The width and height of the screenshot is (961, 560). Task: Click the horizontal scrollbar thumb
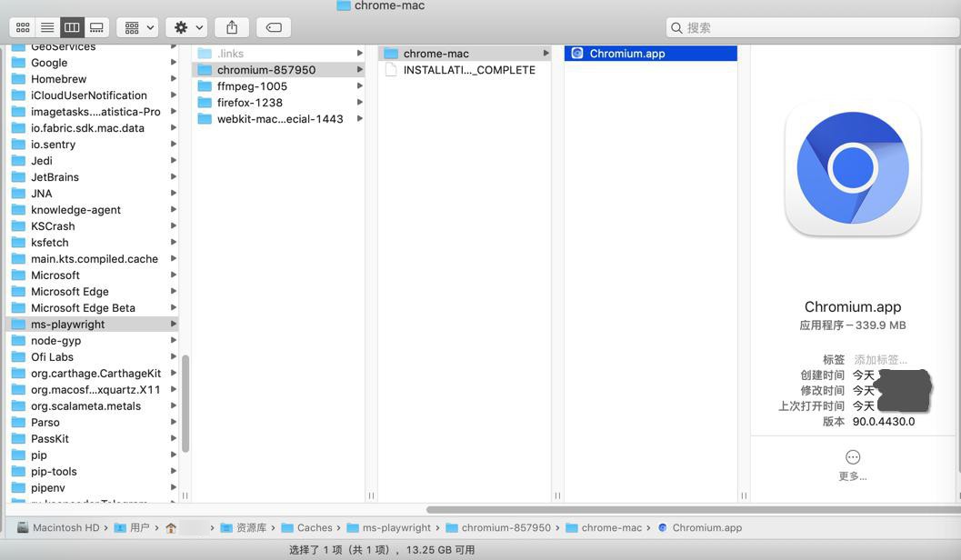tap(693, 510)
